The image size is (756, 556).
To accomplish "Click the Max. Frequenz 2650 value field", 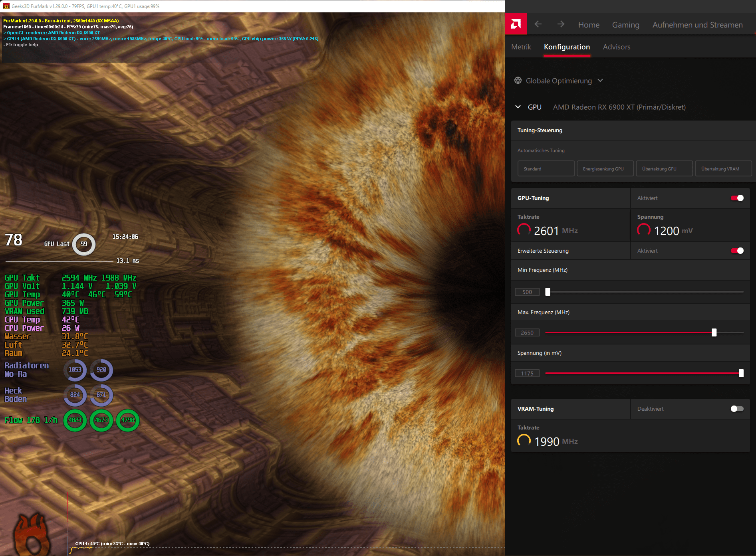I will tap(527, 332).
